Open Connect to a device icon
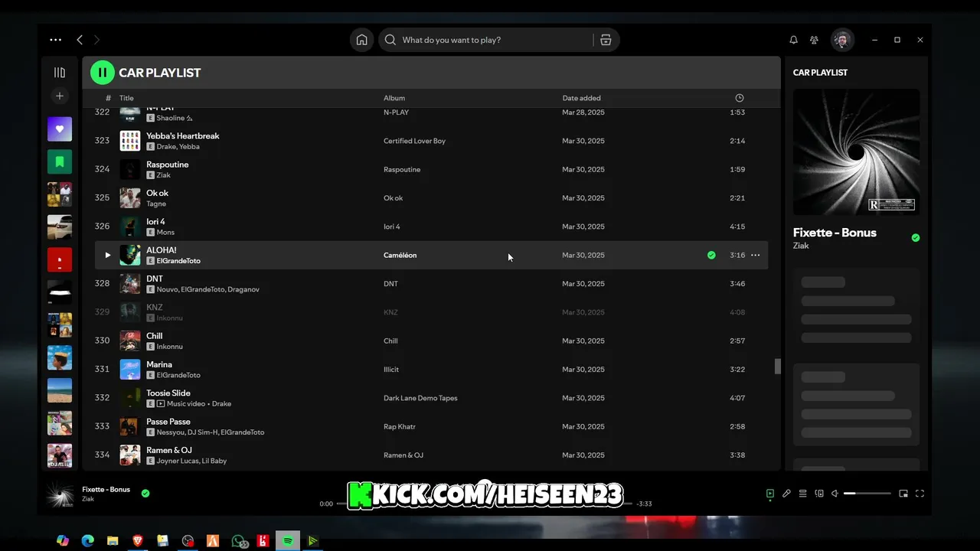Screen dimensions: 980x551 [819, 494]
